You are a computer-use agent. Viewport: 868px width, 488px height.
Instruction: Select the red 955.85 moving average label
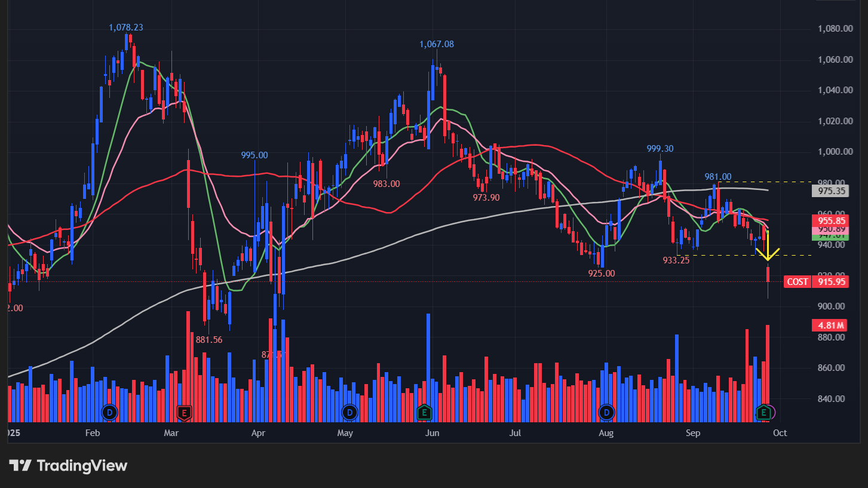(x=830, y=219)
